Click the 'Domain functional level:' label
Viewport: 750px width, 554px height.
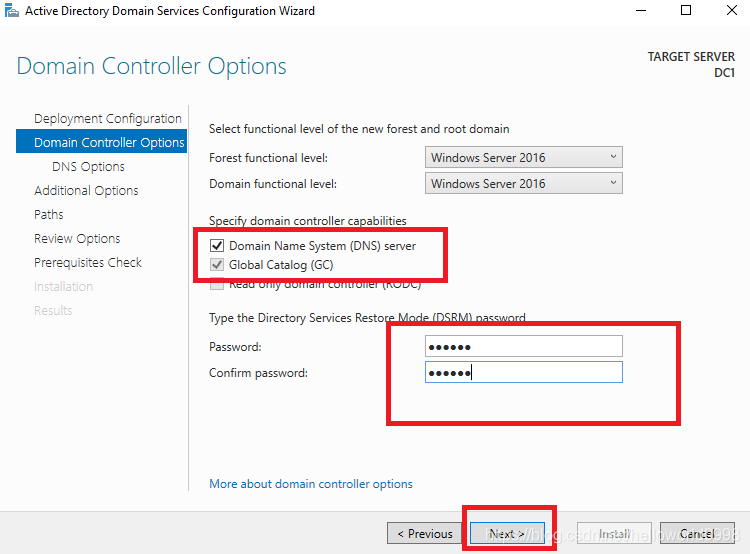273,184
